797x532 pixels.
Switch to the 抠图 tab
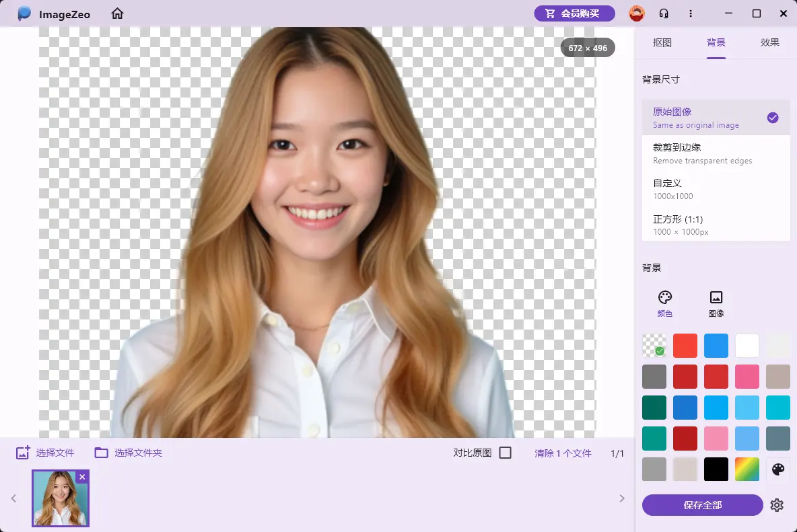tap(662, 42)
